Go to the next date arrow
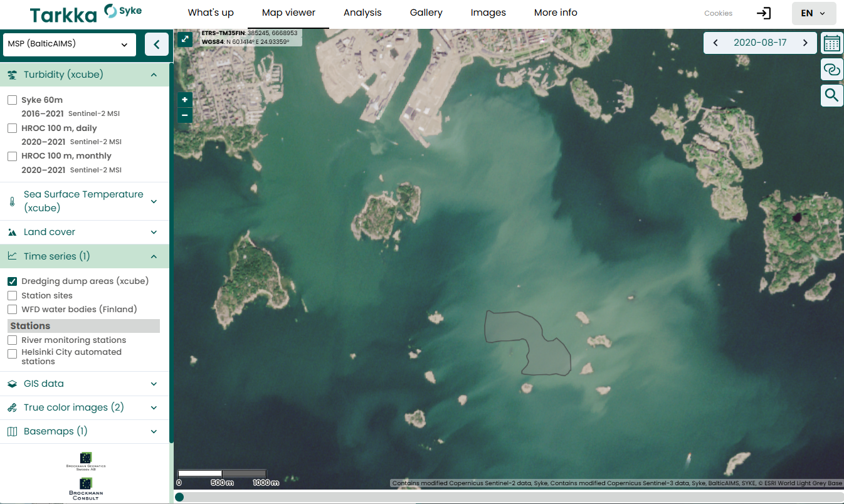This screenshot has width=844, height=504. pyautogui.click(x=806, y=43)
